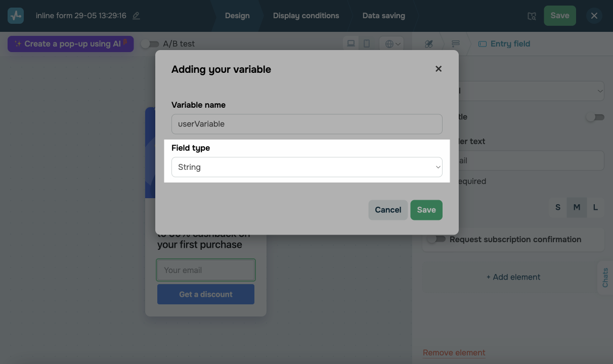Go to Data saving tab
Viewport: 613px width, 364px height.
pyautogui.click(x=383, y=16)
